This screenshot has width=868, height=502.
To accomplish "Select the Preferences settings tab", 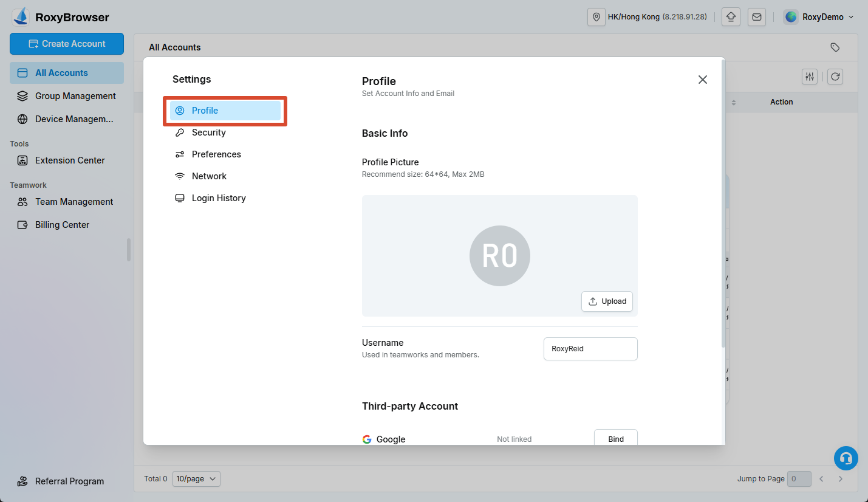I will (225, 154).
